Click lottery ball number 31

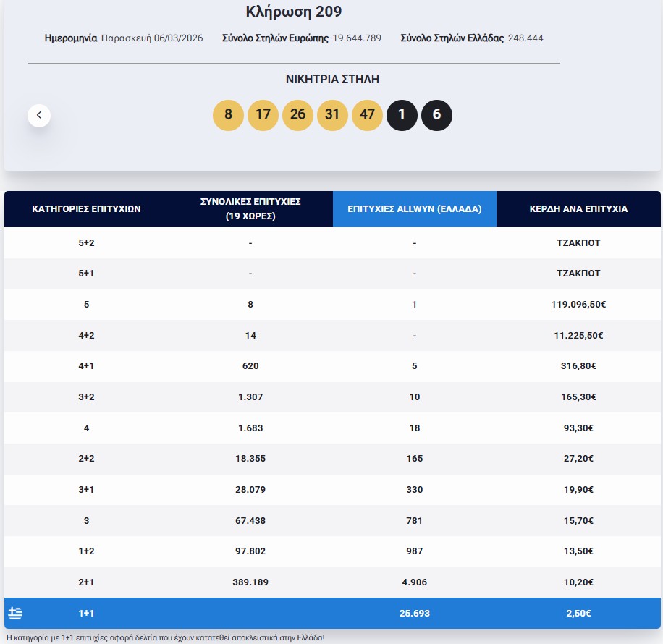(x=332, y=115)
